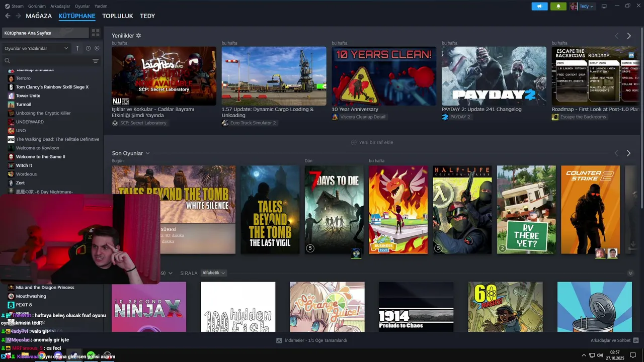The height and width of the screenshot is (362, 644).
Task: Open Viscera Cleanup Detail tag link
Action: (x=359, y=117)
